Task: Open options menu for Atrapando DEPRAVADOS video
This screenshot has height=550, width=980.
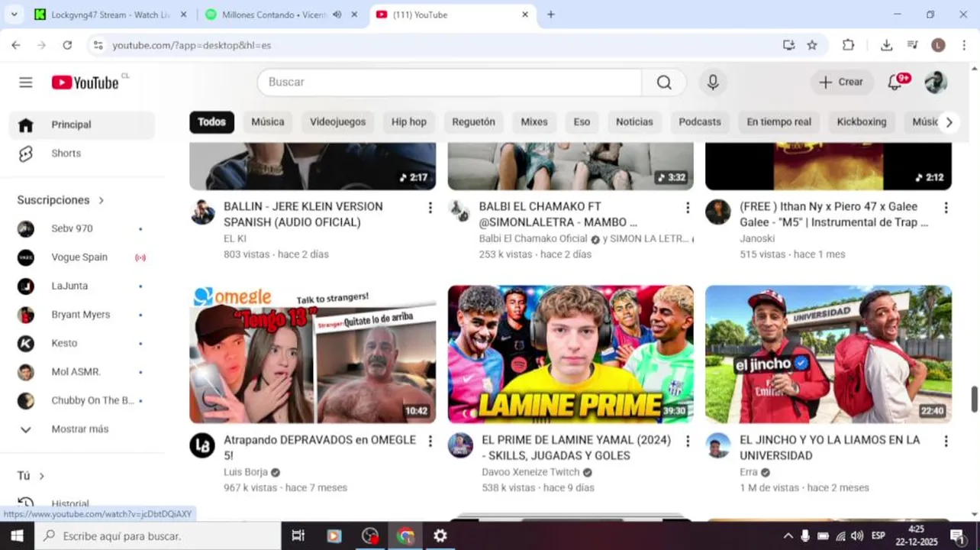Action: (x=430, y=442)
